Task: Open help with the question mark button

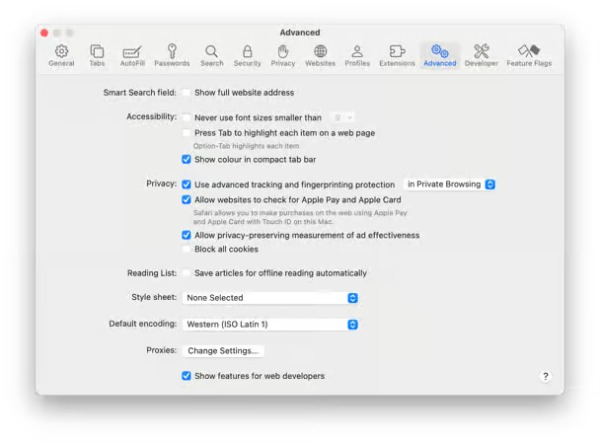Action: pos(545,376)
